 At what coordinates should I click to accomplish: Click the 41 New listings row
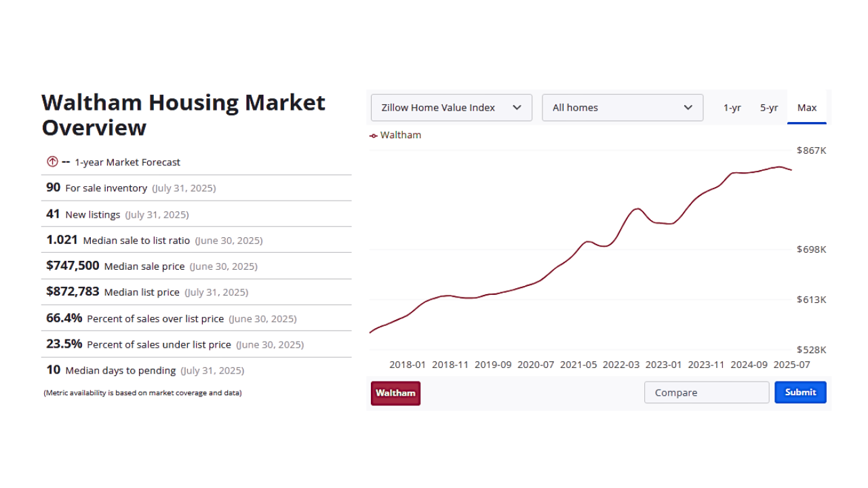click(197, 214)
